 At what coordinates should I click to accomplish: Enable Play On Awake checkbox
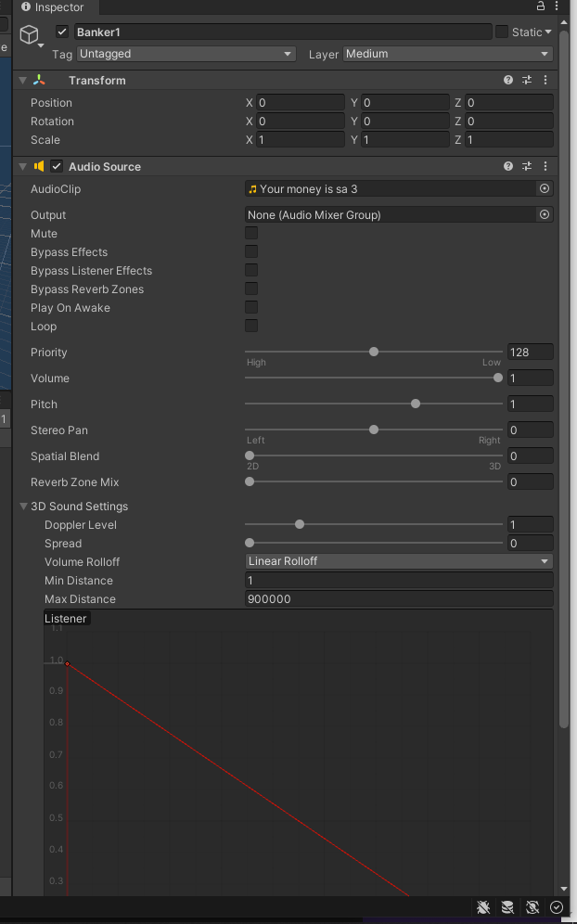coord(251,308)
